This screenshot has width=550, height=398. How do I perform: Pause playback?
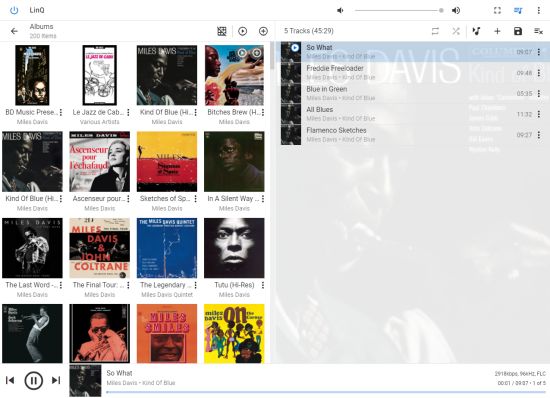[34, 380]
